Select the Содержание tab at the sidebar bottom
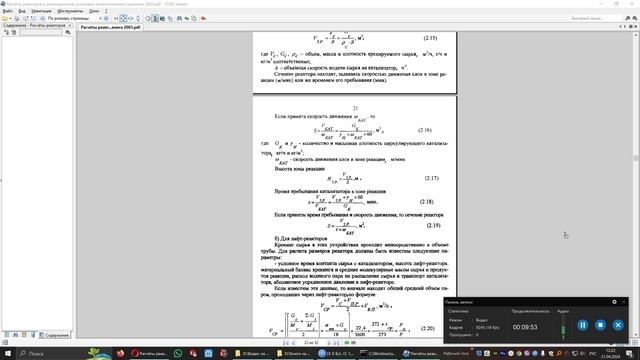Image resolution: width=640 pixels, height=360 pixels. 54,335
